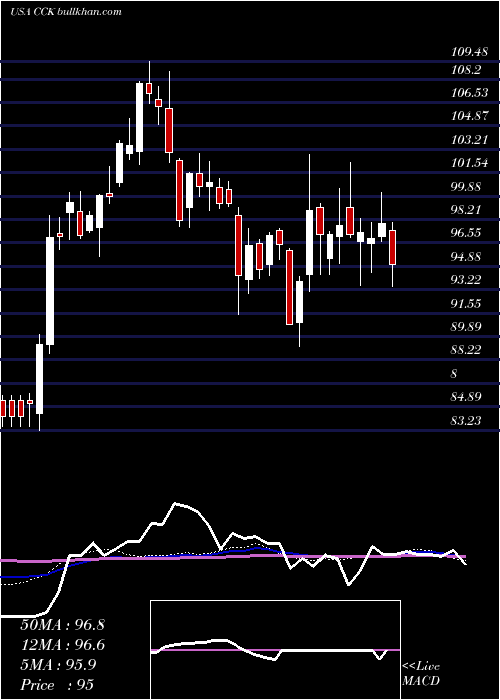Click the last red candlestick on the right

[x=392, y=247]
